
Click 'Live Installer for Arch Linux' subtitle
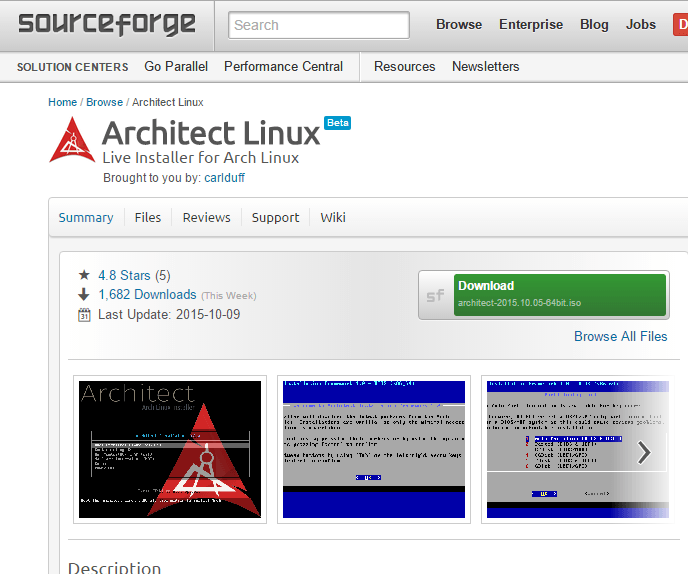click(201, 158)
